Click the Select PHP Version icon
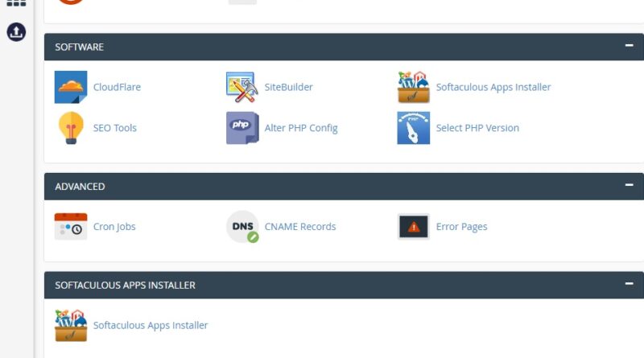 pos(413,128)
